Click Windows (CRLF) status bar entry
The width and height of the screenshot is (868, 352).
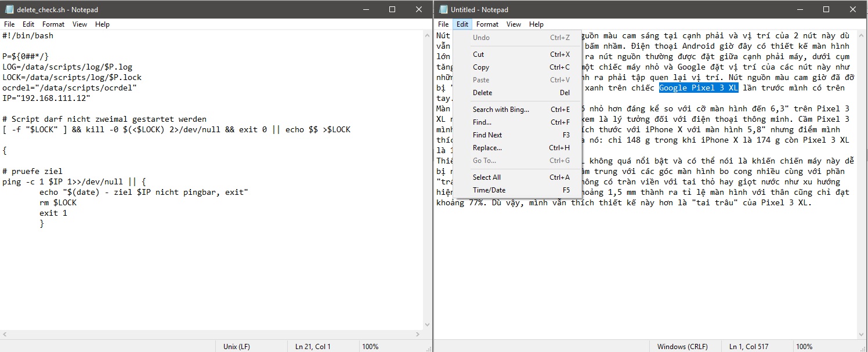click(682, 347)
